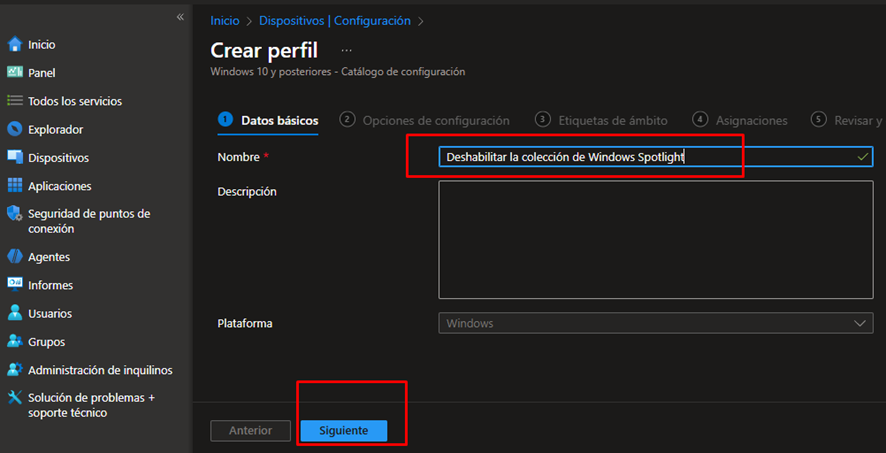This screenshot has width=886, height=453.
Task: Select the Dispositivos devices icon
Action: 15,157
